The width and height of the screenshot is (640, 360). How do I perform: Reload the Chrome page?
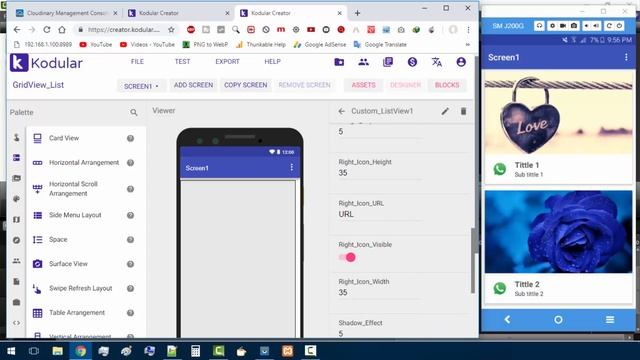47,29
